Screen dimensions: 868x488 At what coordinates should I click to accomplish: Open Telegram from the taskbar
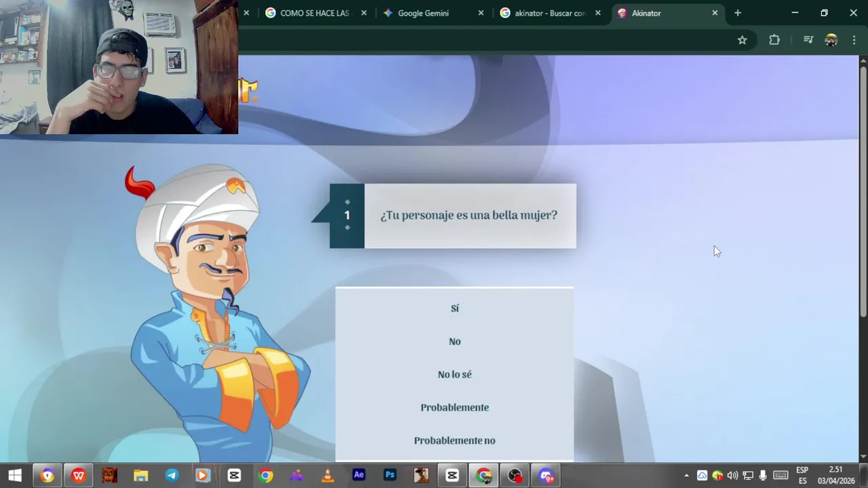coord(172,476)
